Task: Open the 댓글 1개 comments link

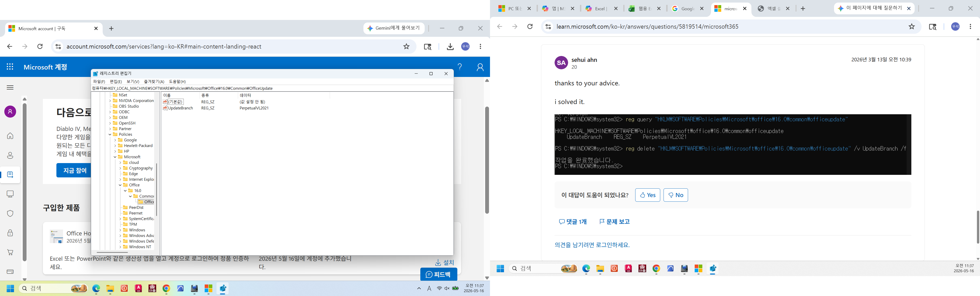Action: (572, 222)
